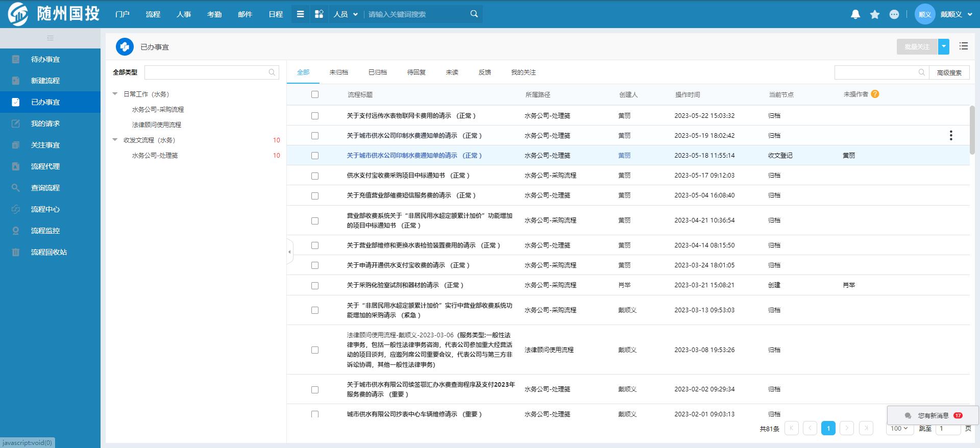Open the dropdown arrow beside 批量关注

944,46
